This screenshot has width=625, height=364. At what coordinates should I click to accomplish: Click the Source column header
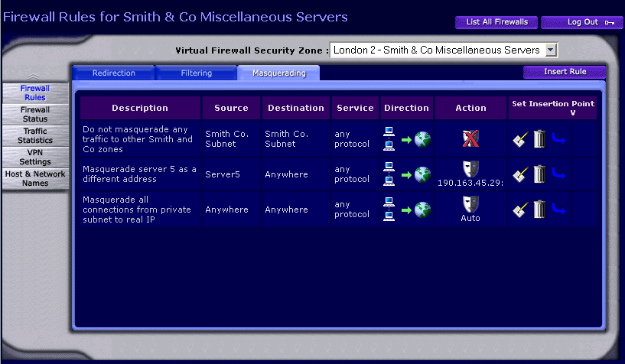coord(231,108)
